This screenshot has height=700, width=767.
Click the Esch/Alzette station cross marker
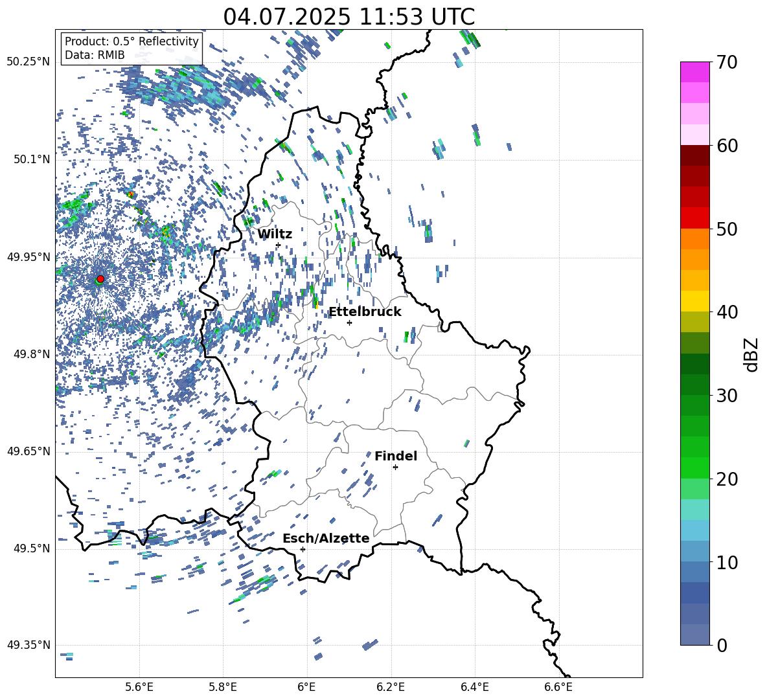[x=303, y=549]
